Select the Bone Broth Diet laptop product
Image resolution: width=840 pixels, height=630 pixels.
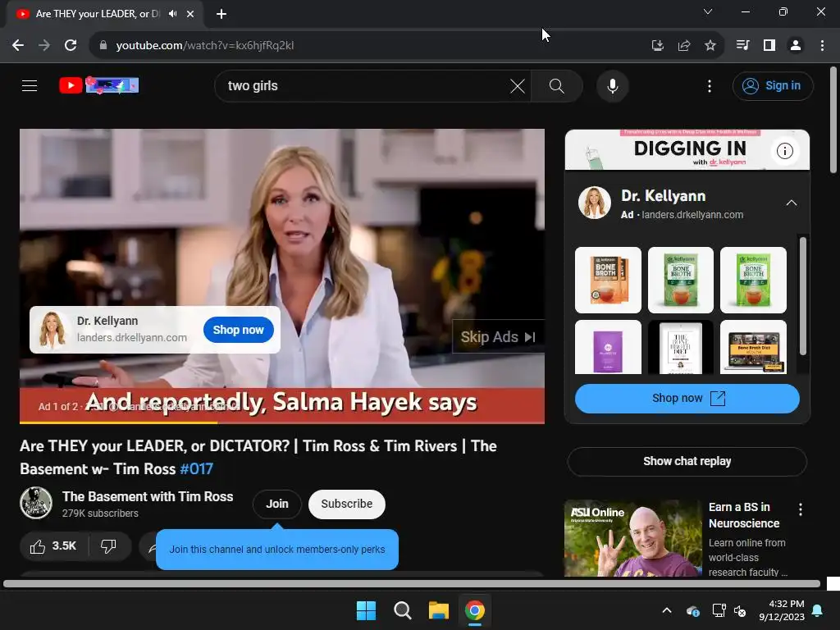[753, 347]
